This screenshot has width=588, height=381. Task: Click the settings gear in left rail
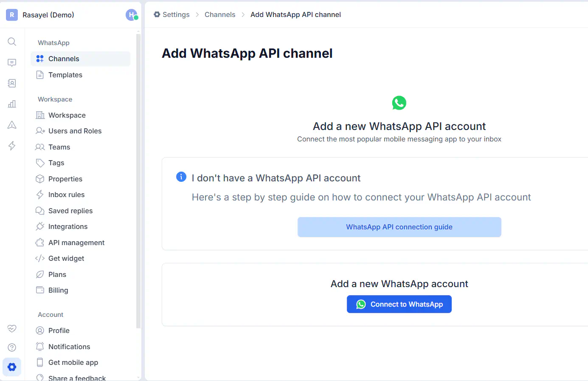pos(12,367)
